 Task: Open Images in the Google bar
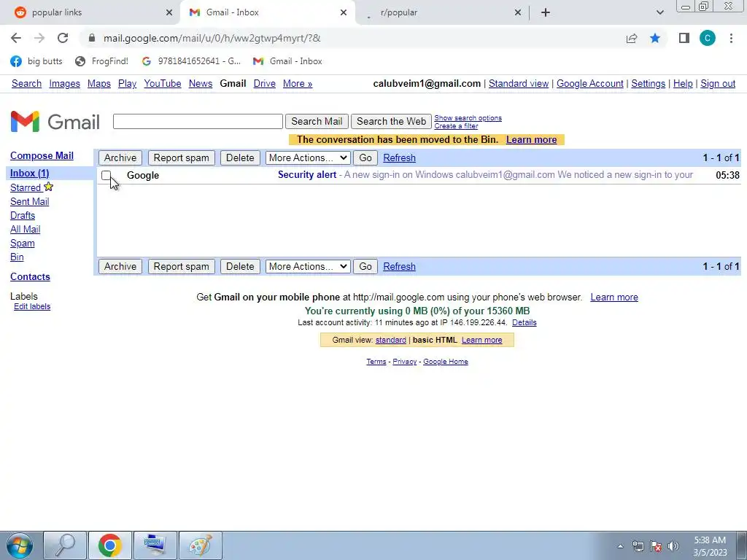pyautogui.click(x=64, y=83)
